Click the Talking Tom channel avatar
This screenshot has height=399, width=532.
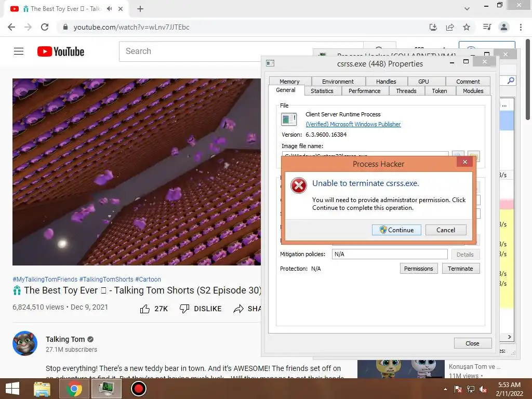[x=25, y=343]
